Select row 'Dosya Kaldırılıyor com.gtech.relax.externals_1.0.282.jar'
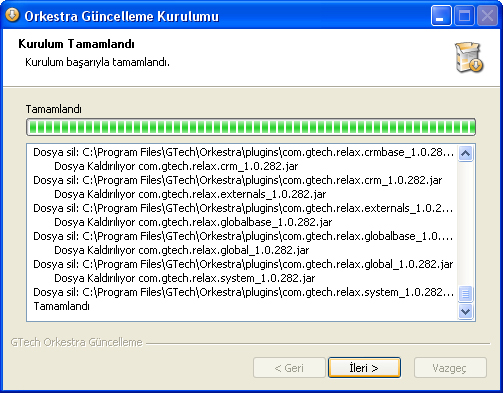503x393 pixels. click(190, 194)
